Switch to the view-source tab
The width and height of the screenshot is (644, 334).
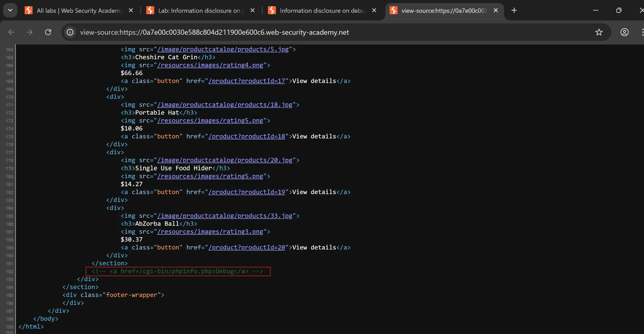[443, 10]
